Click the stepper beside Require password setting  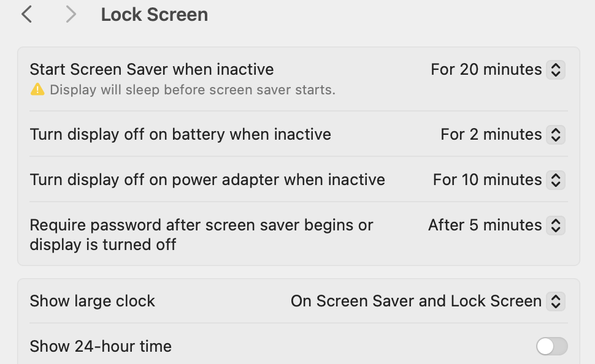tap(555, 225)
